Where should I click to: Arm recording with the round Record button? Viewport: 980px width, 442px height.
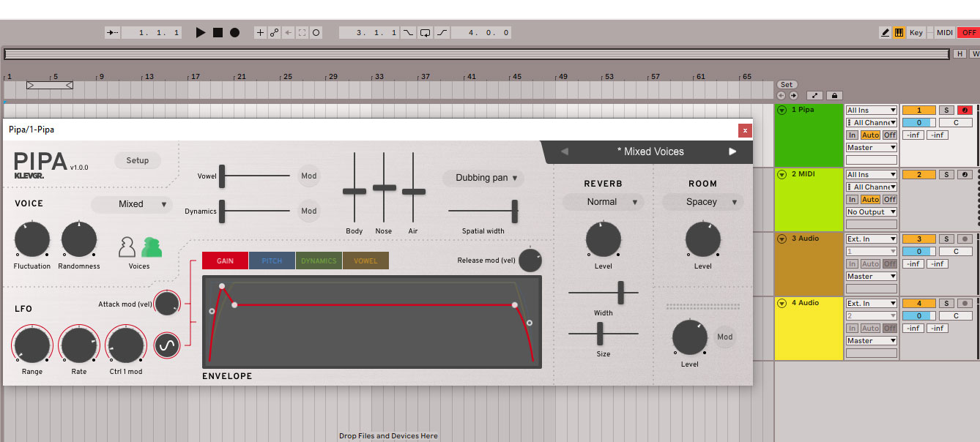click(234, 33)
